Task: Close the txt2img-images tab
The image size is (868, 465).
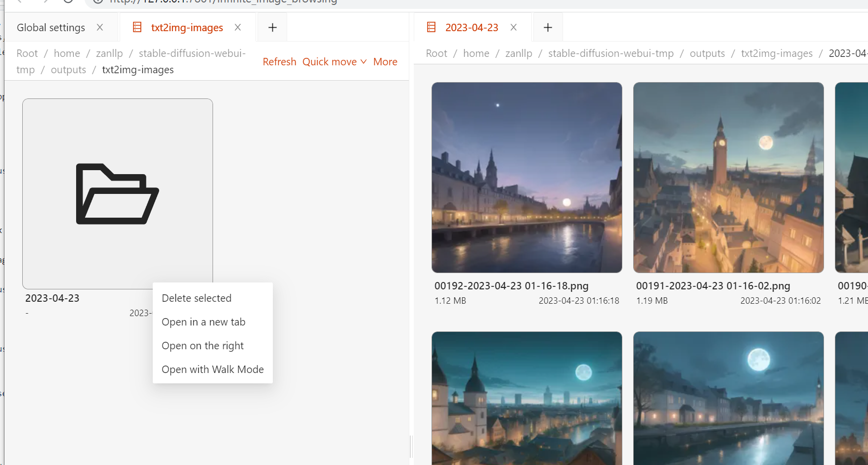Action: pyautogui.click(x=238, y=28)
